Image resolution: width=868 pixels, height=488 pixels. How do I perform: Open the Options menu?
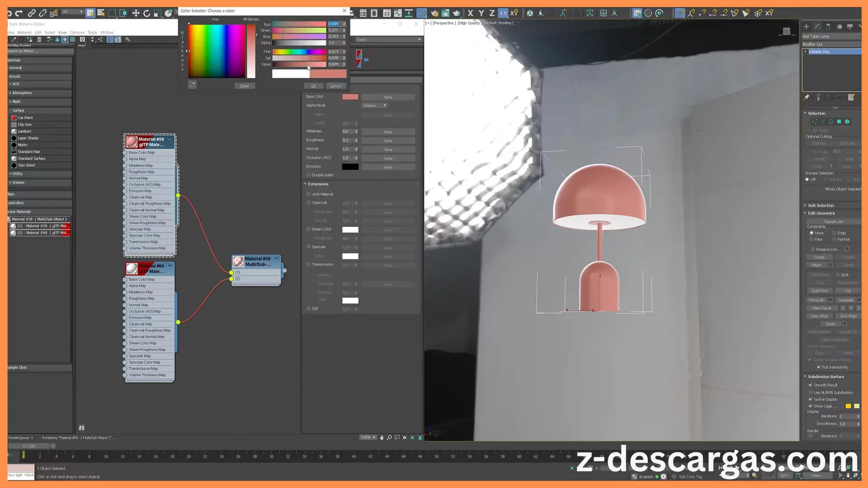[77, 33]
